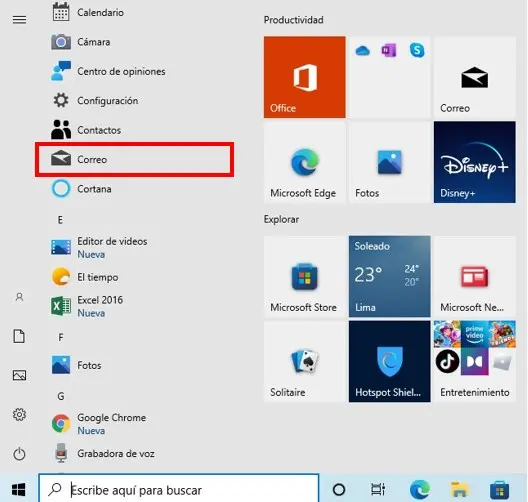Click the letter E group header
The width and height of the screenshot is (528, 502).
point(60,220)
